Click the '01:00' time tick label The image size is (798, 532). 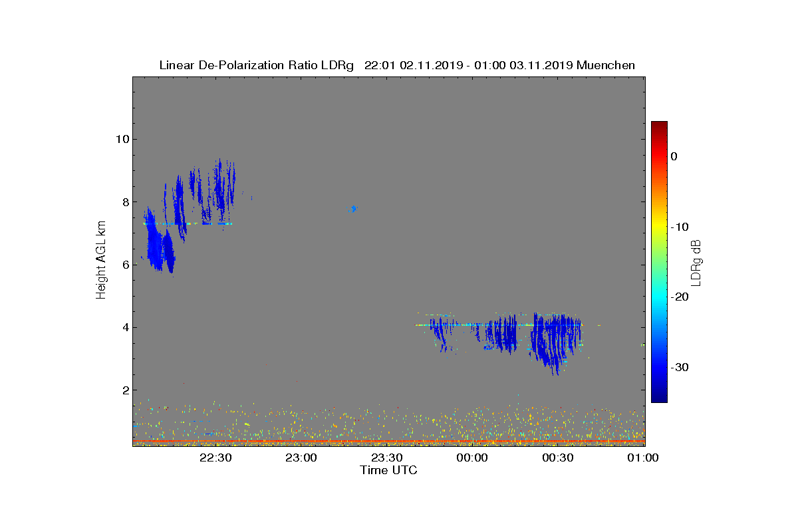click(643, 458)
